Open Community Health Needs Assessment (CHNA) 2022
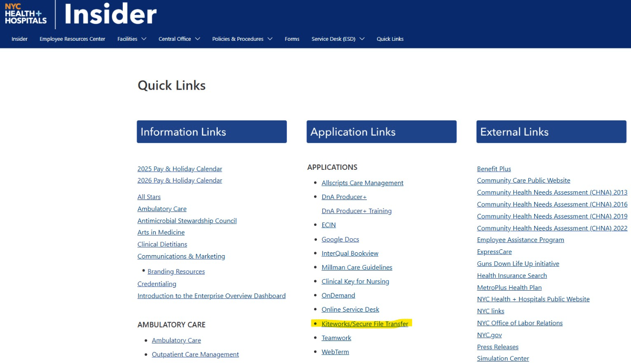 pyautogui.click(x=552, y=228)
